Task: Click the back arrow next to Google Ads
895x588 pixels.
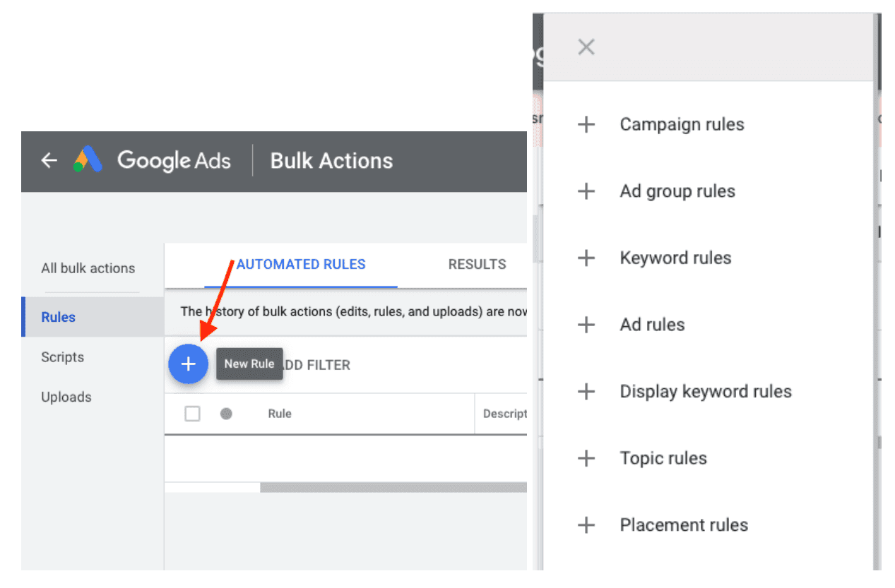Action: coord(48,161)
